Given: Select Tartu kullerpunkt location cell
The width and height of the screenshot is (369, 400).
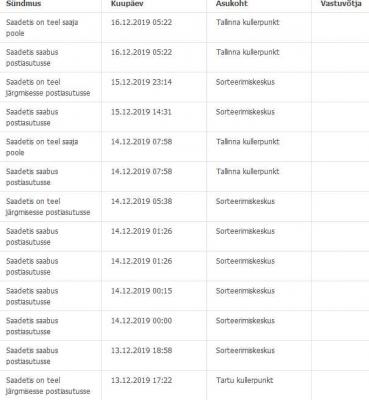Looking at the screenshot, I should click(244, 380).
